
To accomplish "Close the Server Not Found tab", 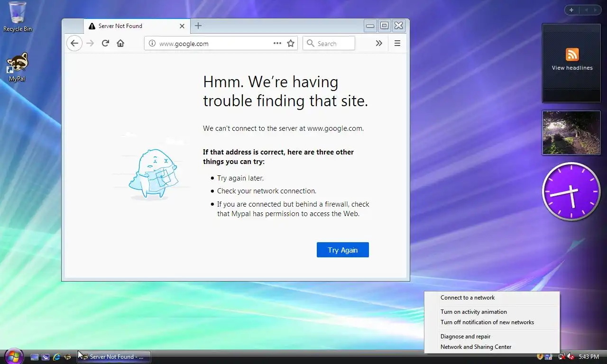I will 182,26.
